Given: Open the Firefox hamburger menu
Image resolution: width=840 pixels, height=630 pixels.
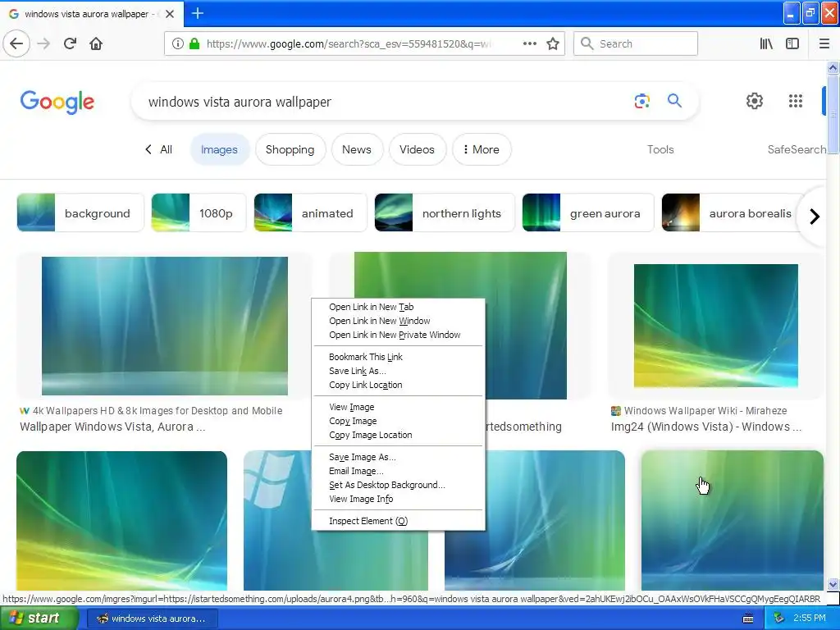Looking at the screenshot, I should 824,43.
